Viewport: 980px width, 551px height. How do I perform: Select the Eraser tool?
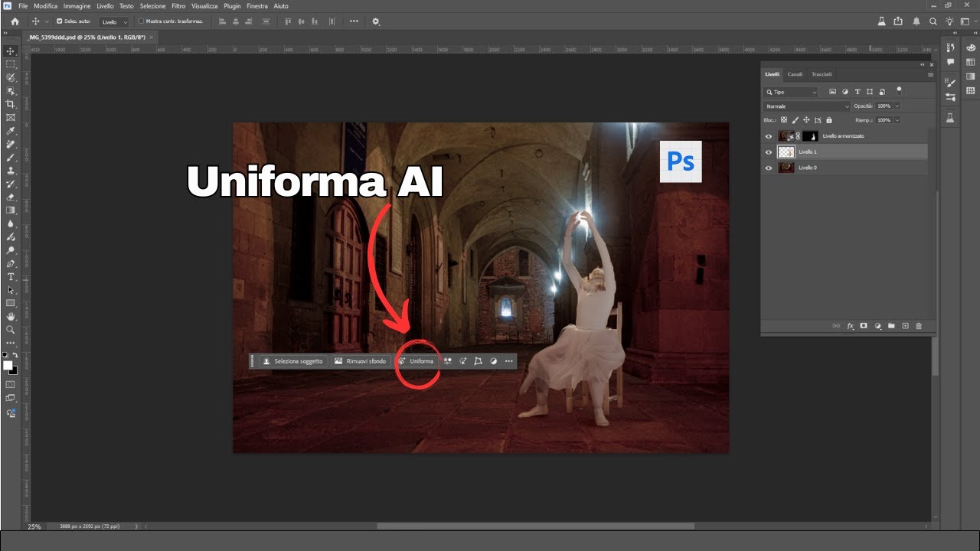click(x=11, y=197)
